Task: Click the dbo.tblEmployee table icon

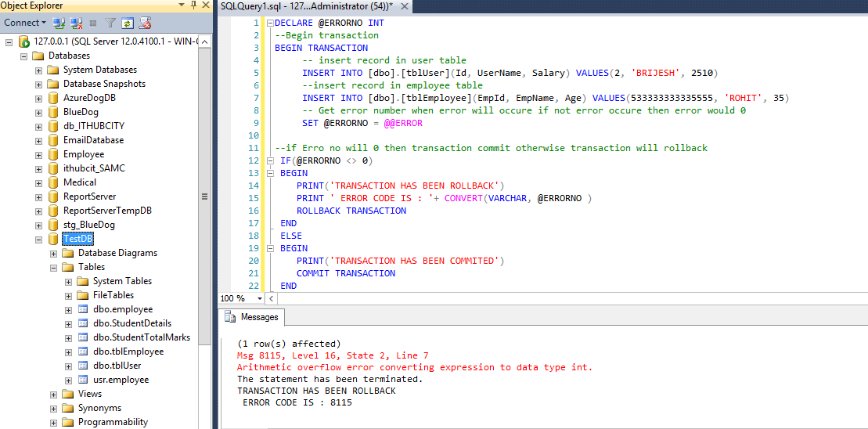Action: pos(82,351)
